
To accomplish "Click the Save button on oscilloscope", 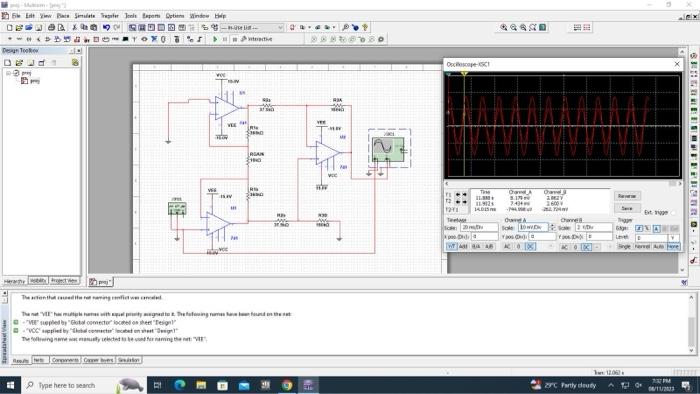I will click(627, 208).
